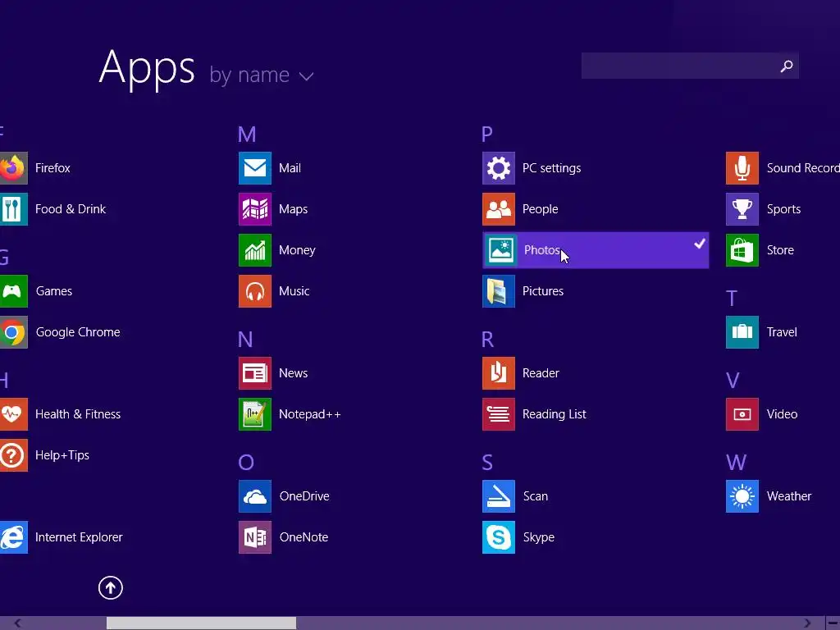The image size is (840, 630).
Task: Click the 'Internet Explorer' label text
Action: 79,537
